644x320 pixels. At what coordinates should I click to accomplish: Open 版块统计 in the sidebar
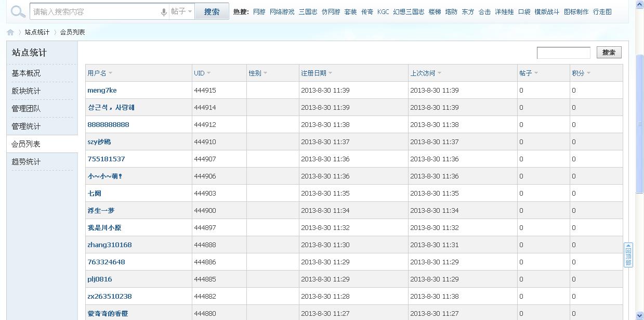[x=26, y=91]
